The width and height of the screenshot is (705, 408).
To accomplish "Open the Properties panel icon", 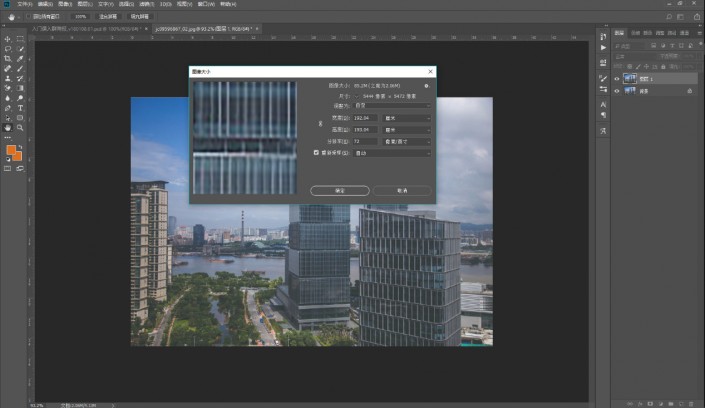I will pos(603,63).
